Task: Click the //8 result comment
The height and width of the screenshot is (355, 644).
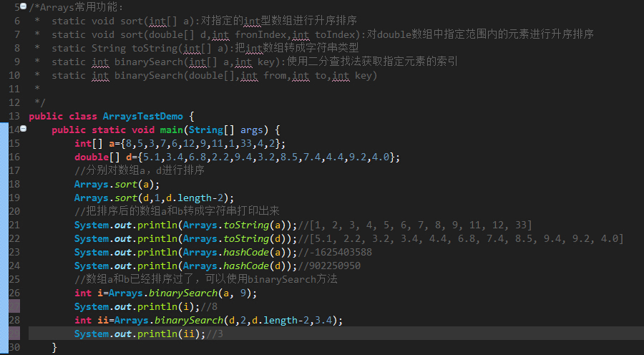Action: [209, 306]
